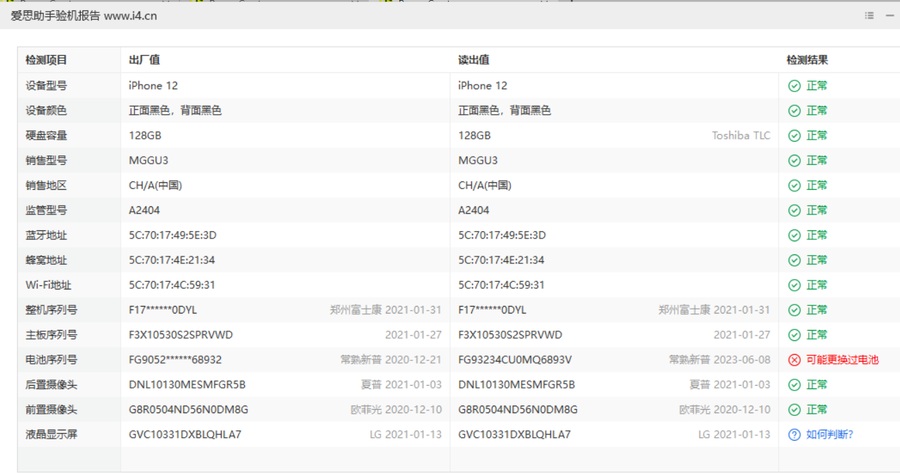Click the 检测项目 column header
This screenshot has width=900, height=473.
[46, 60]
